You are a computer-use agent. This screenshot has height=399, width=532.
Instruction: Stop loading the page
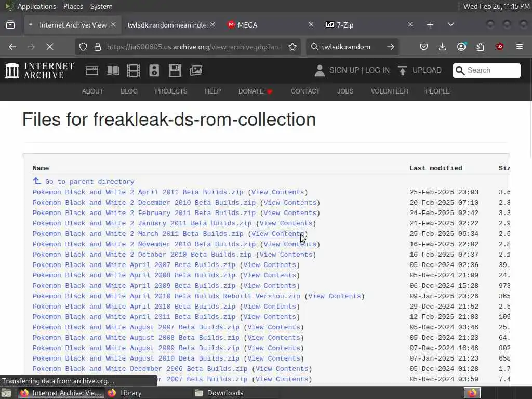pyautogui.click(x=50, y=47)
